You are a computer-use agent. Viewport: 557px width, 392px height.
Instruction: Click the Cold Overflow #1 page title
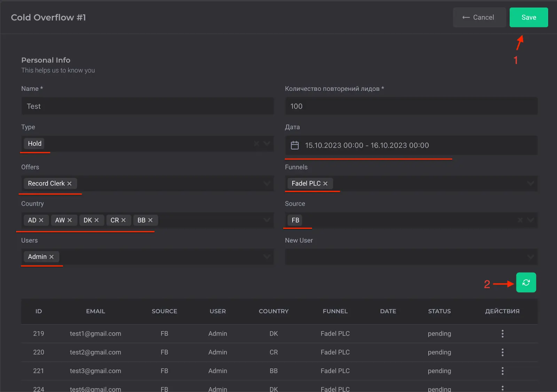[48, 17]
